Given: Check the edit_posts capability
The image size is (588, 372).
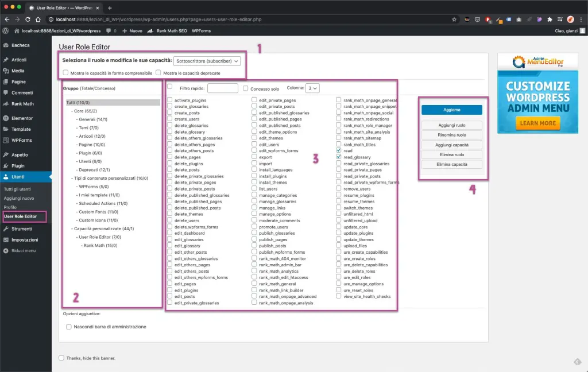Looking at the screenshot, I should (x=169, y=296).
